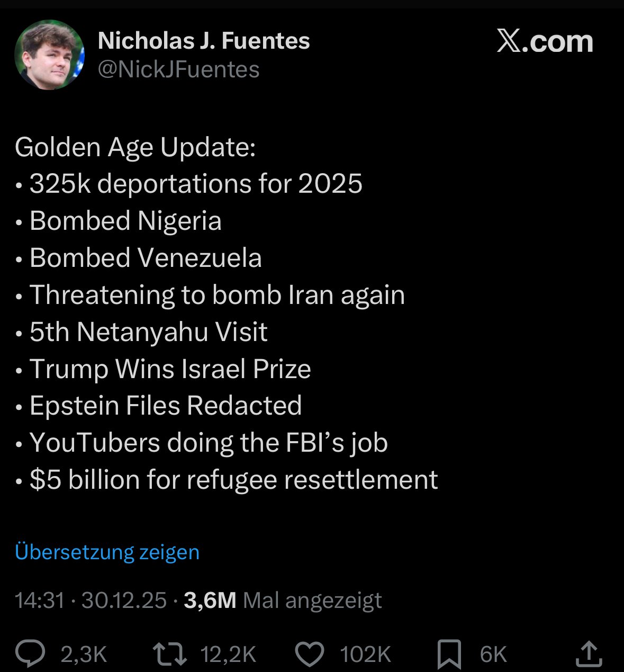This screenshot has width=624, height=672.
Task: Click the Nicholas J. Fuentes display name
Action: point(204,41)
